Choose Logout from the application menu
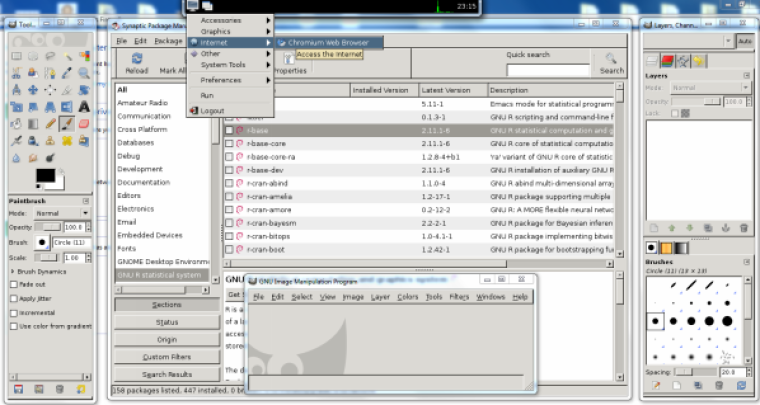 (231, 111)
